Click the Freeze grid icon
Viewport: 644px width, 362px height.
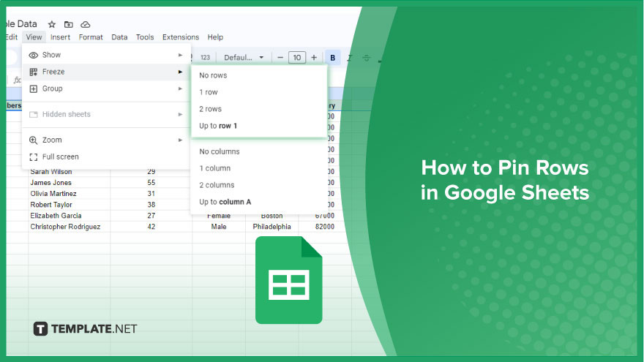coord(33,72)
